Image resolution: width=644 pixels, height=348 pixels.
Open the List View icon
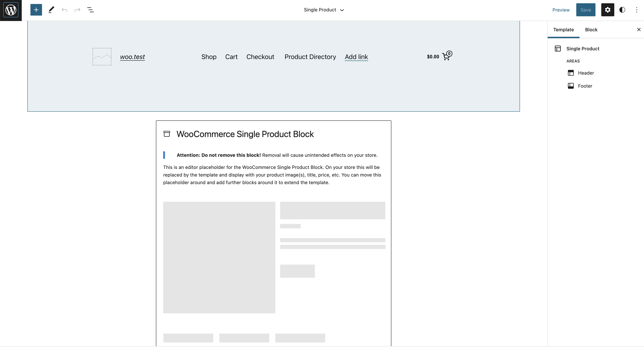tap(91, 10)
